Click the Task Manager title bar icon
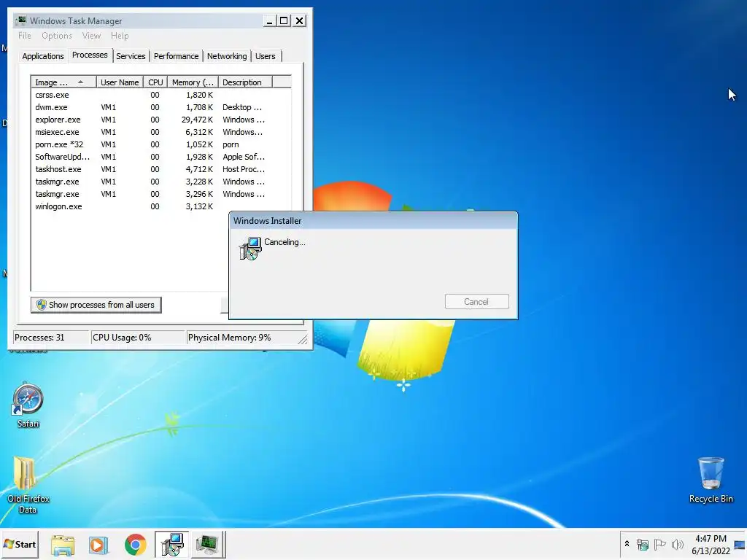Viewport: 747px width, 560px height. coord(21,20)
